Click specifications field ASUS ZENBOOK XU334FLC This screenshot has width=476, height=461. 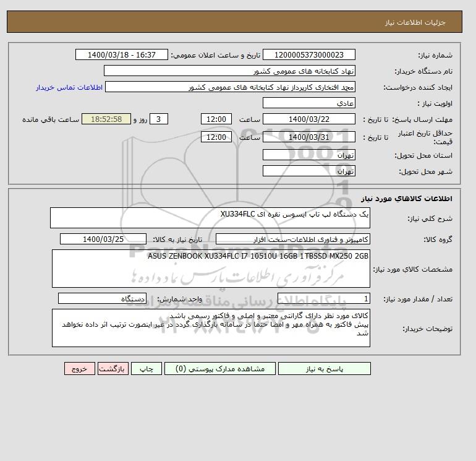[211, 269]
